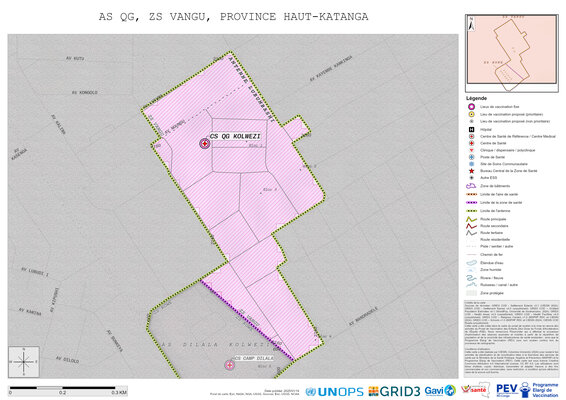Click the orange health area limit swatch
566x400 pixels.
coord(471,194)
